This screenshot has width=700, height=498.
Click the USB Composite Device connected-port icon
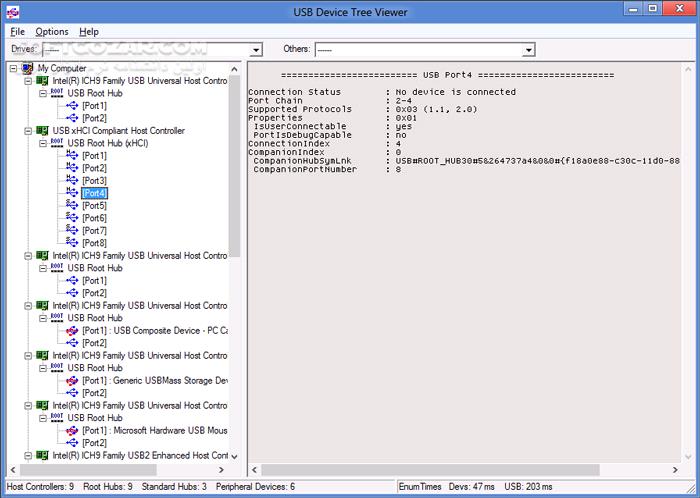point(72,331)
